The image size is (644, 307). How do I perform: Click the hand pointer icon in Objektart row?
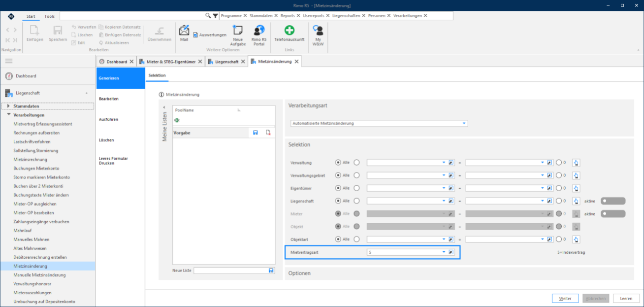[576, 239]
